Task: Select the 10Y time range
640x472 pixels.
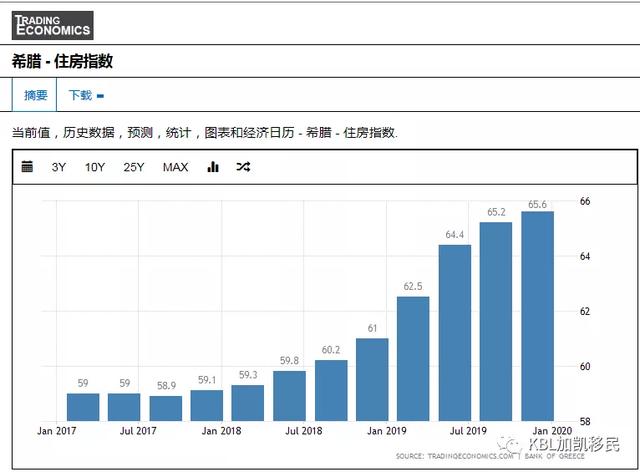Action: point(95,167)
